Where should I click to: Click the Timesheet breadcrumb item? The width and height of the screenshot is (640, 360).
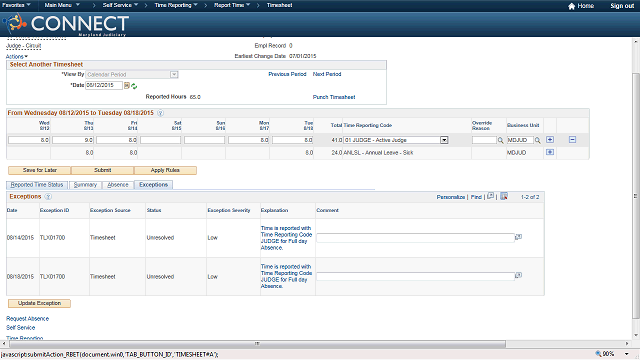(280, 5)
